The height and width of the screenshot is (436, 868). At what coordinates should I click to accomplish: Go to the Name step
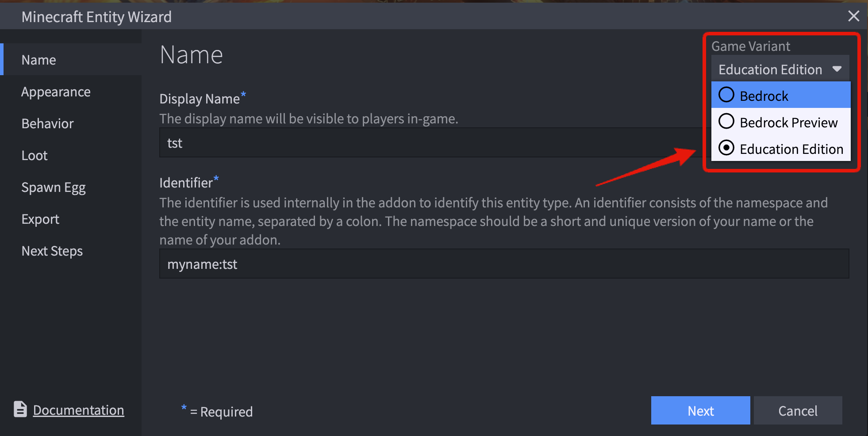[x=39, y=60]
